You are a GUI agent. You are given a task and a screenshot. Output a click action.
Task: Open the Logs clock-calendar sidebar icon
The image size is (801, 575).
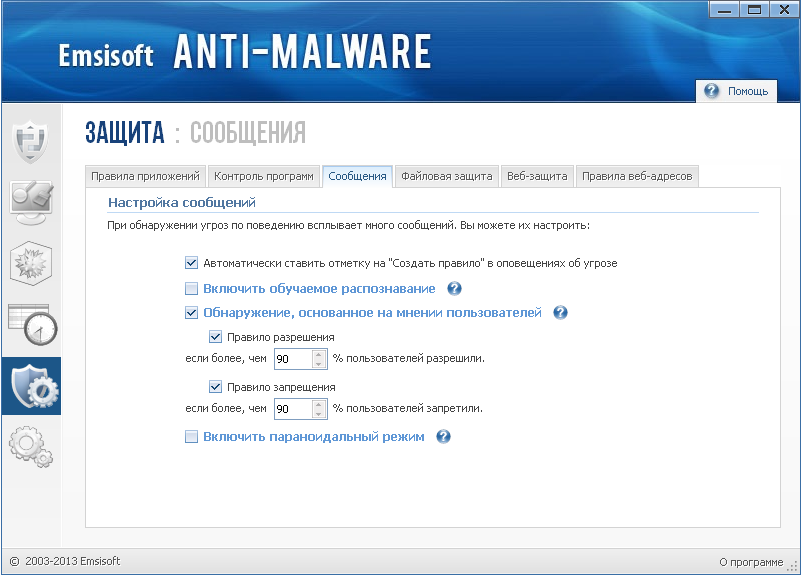click(33, 325)
